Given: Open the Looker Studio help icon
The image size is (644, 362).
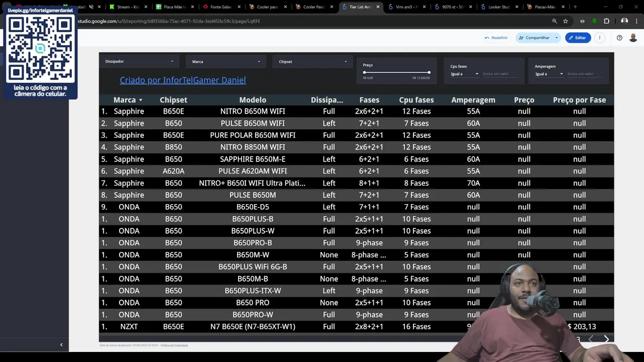Looking at the screenshot, I should coord(619,38).
